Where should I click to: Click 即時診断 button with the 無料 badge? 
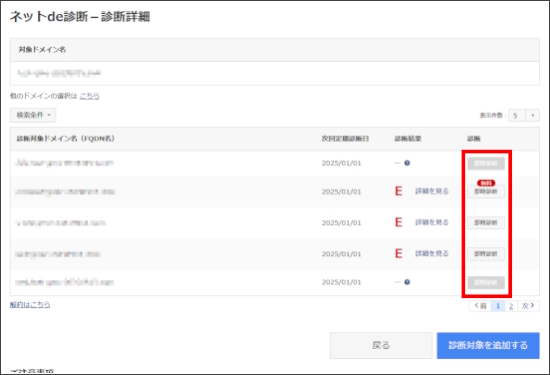tap(486, 192)
